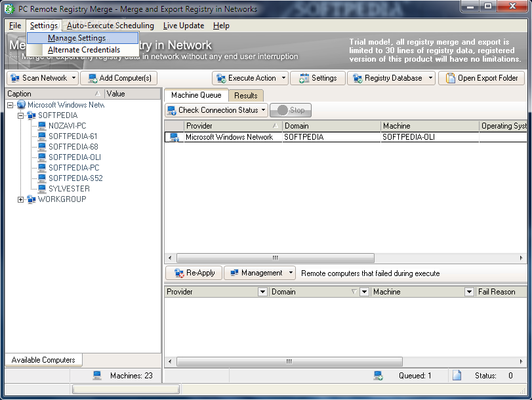532x400 pixels.
Task: Click the Microsoft Windows Network globe icon
Action: [x=22, y=104]
